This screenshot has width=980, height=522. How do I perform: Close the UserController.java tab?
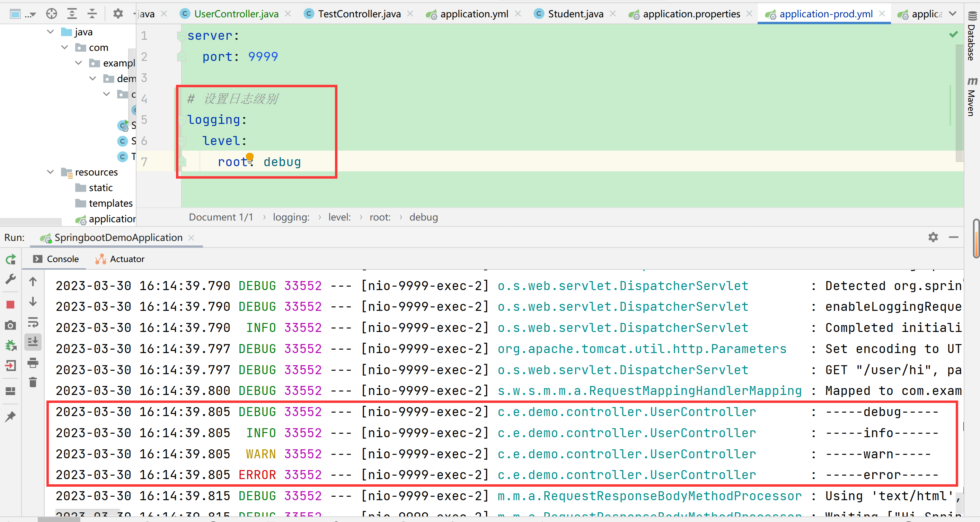(288, 14)
